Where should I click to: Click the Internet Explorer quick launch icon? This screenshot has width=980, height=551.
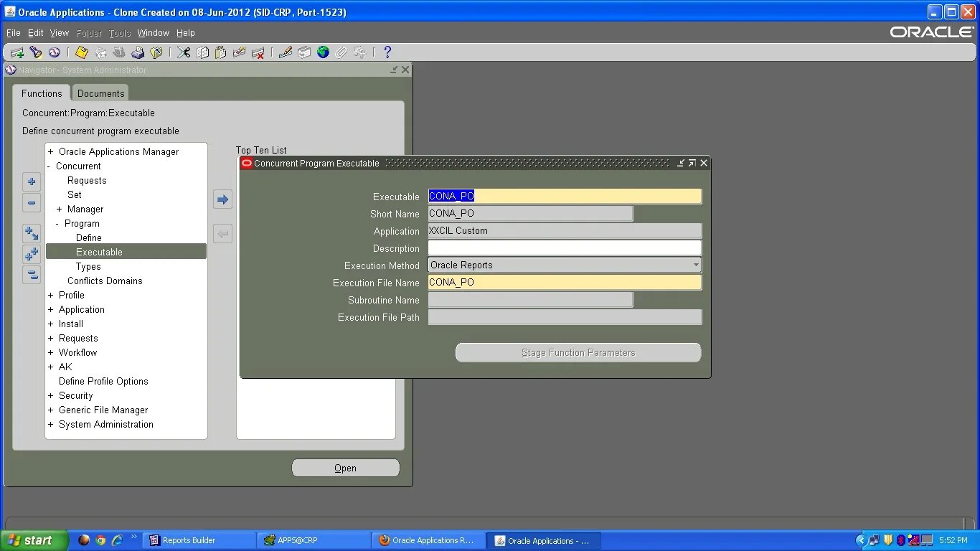117,540
